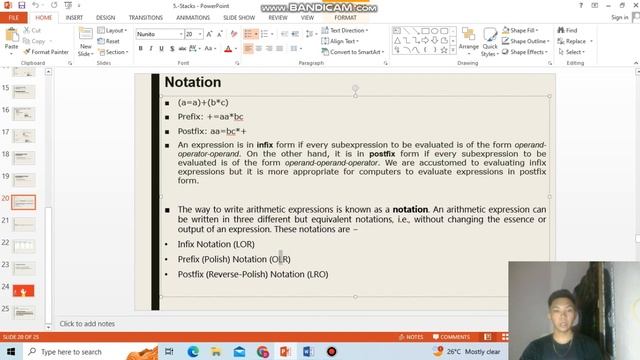Click the Undo arrow icon

coord(36,5)
